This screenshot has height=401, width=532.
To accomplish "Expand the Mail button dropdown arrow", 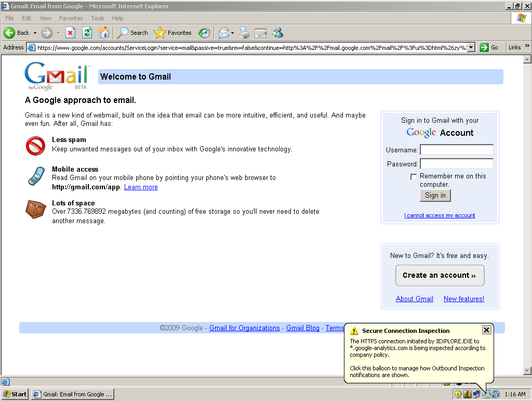I will coord(232,33).
